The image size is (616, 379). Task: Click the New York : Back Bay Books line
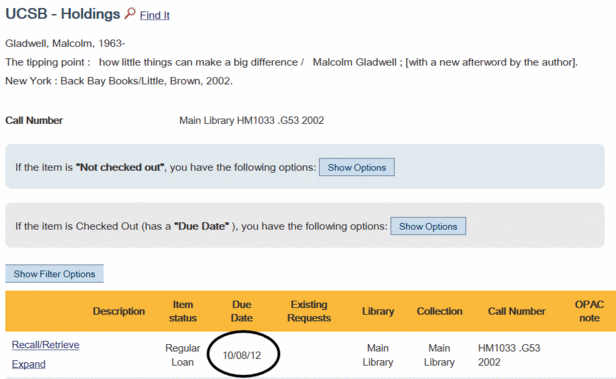coord(119,81)
